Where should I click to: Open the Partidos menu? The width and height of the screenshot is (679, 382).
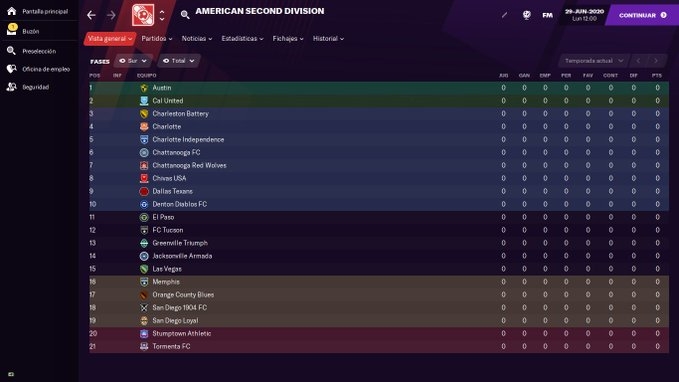tap(157, 39)
